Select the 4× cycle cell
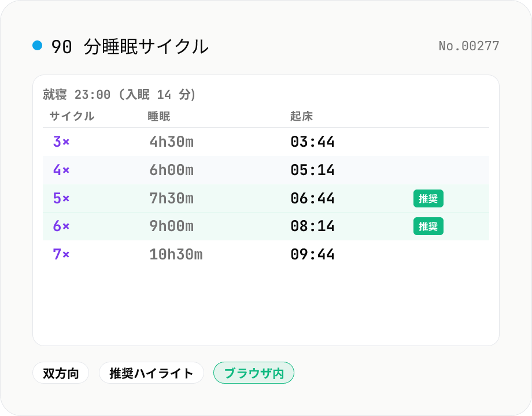Viewport: 532px width, 416px height. (61, 170)
